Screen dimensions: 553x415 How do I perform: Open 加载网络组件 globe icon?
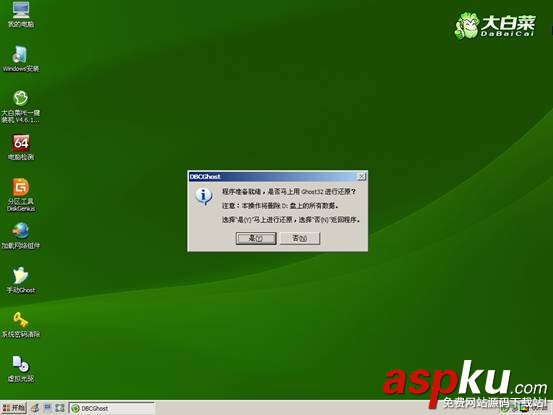21,236
